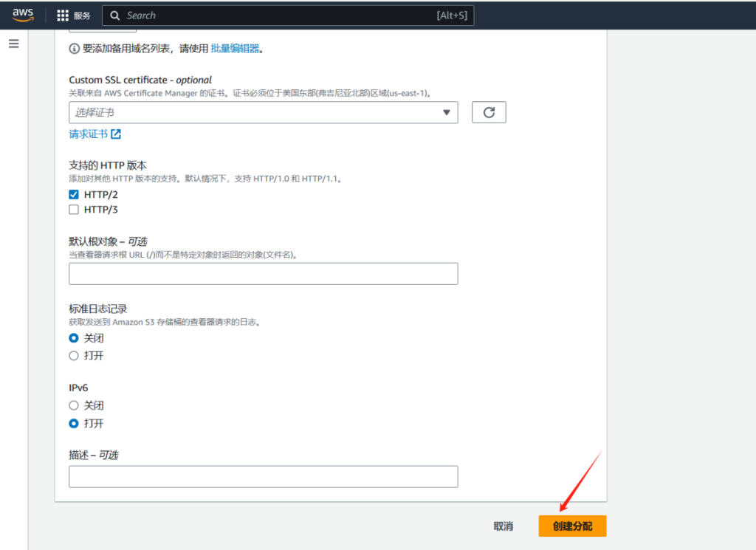756x550 pixels.
Task: Refresh the SSL certificate list
Action: 489,112
